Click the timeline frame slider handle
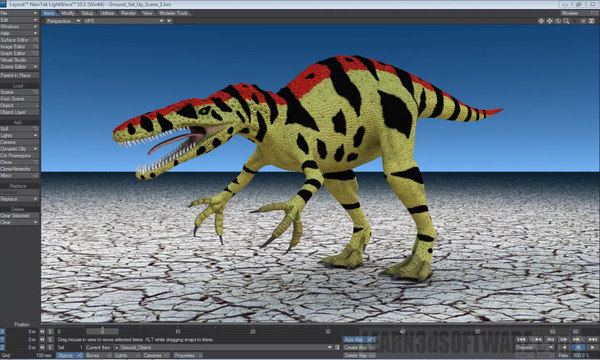The height and width of the screenshot is (360, 600). coord(102,331)
